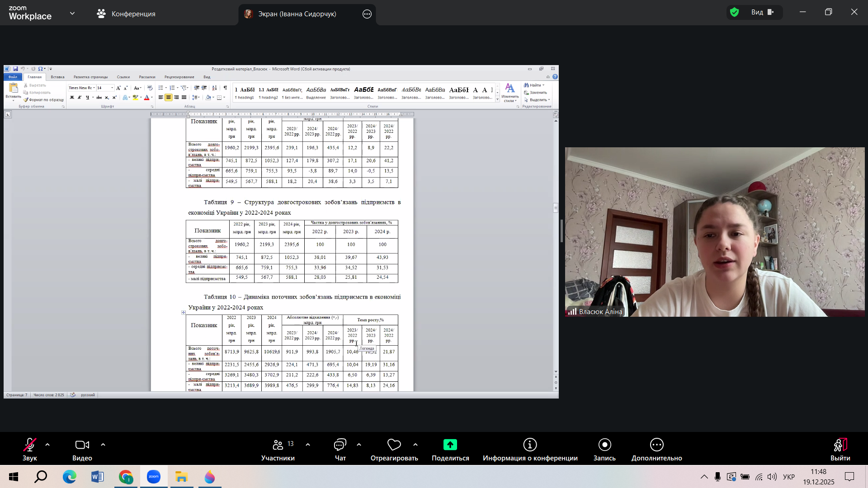Click Власюк Аліна video thumbnail
868x488 pixels.
point(714,232)
